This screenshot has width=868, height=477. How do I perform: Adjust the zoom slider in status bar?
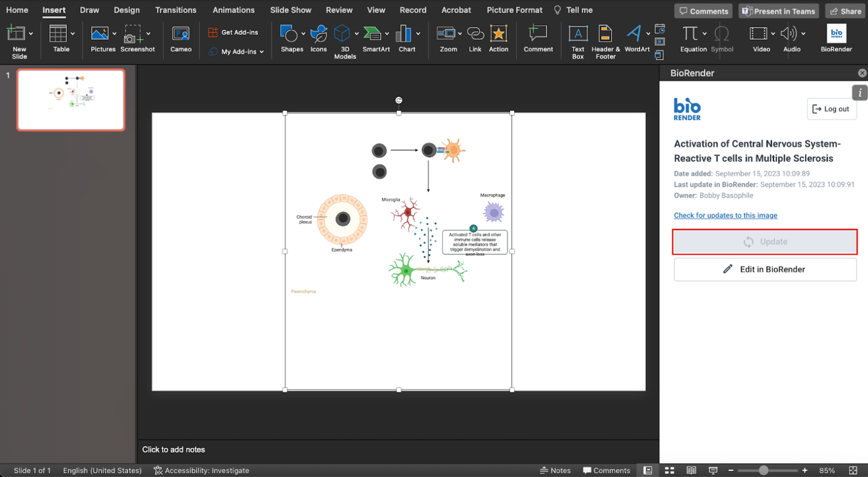[763, 470]
